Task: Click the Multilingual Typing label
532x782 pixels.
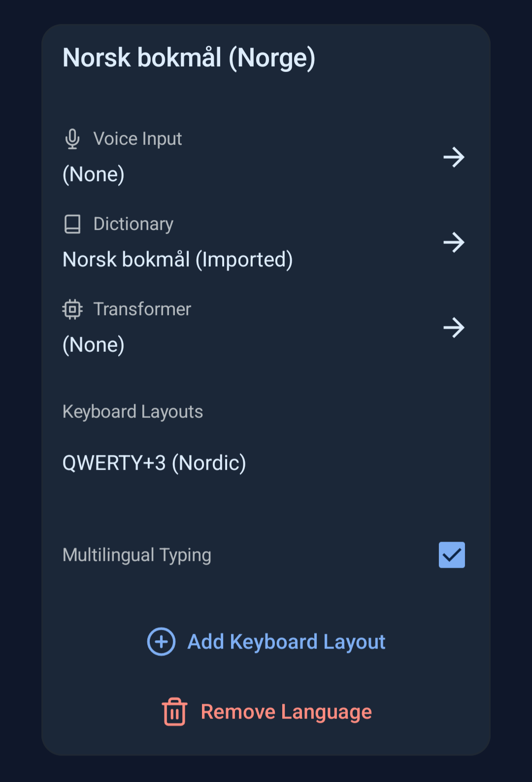Action: pyautogui.click(x=137, y=555)
